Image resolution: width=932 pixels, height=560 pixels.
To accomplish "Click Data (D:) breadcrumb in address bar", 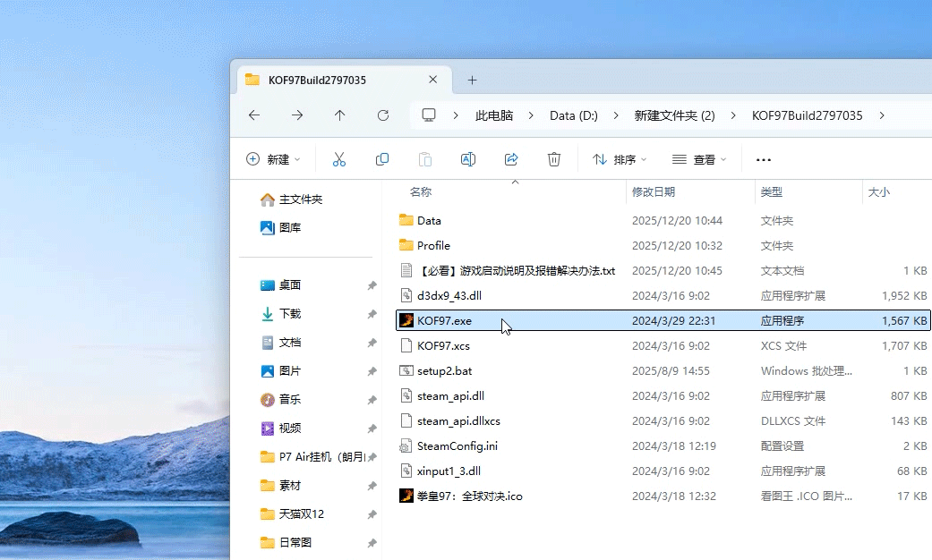I will (574, 115).
